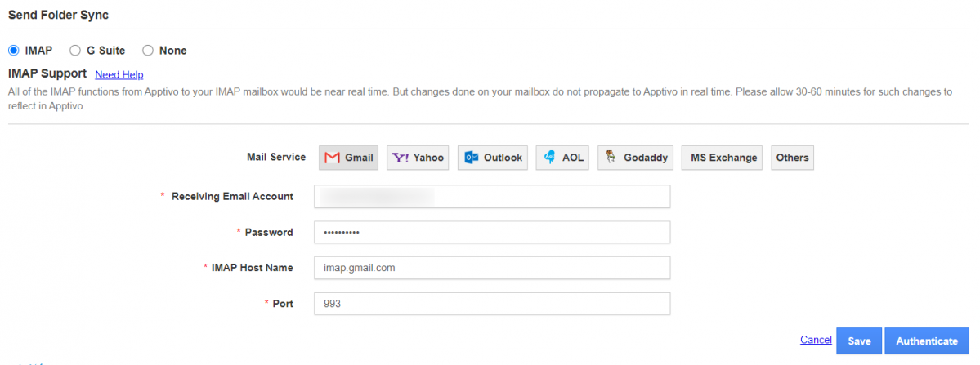Screen dimensions: 980x365
Task: Select the MS Exchange mail service
Action: pos(723,158)
